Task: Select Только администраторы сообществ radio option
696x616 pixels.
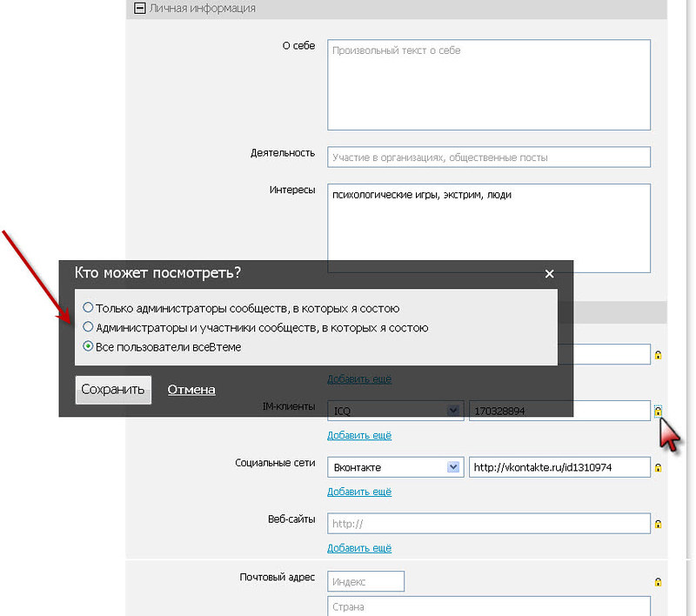Action: 88,308
